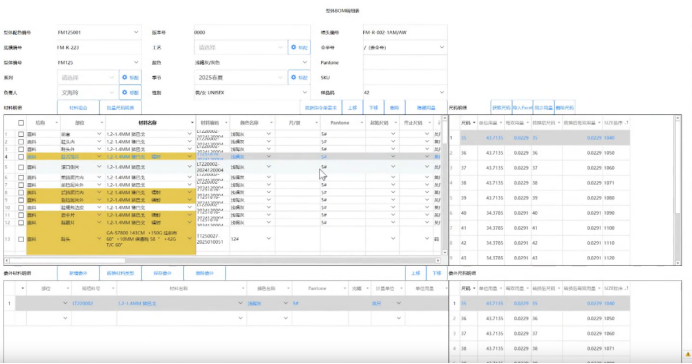Screen dimensions: 692x364
Task: Tick the checkbox for material row 8
Action: click(x=21, y=193)
